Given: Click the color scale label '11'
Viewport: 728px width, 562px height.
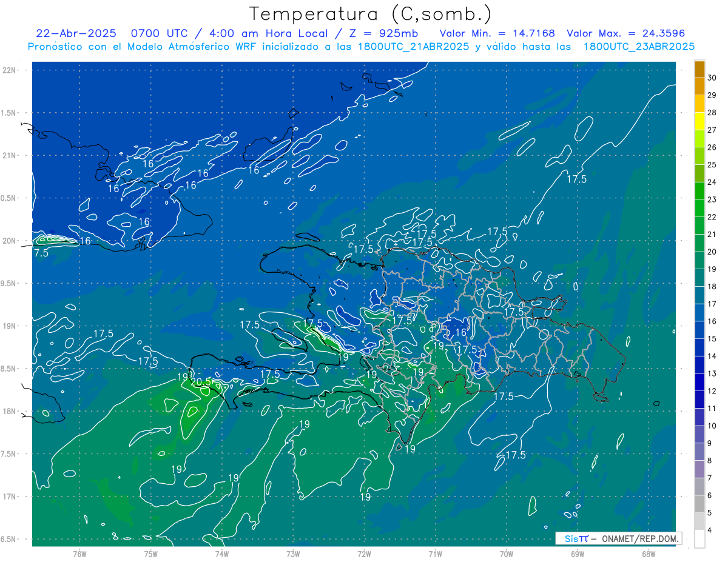Looking at the screenshot, I should pos(712,409).
